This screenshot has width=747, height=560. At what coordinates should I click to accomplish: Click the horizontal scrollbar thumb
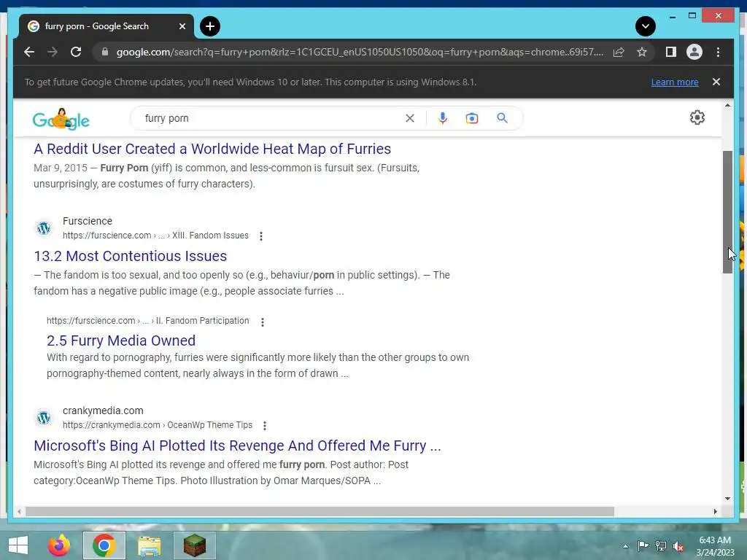[320, 511]
